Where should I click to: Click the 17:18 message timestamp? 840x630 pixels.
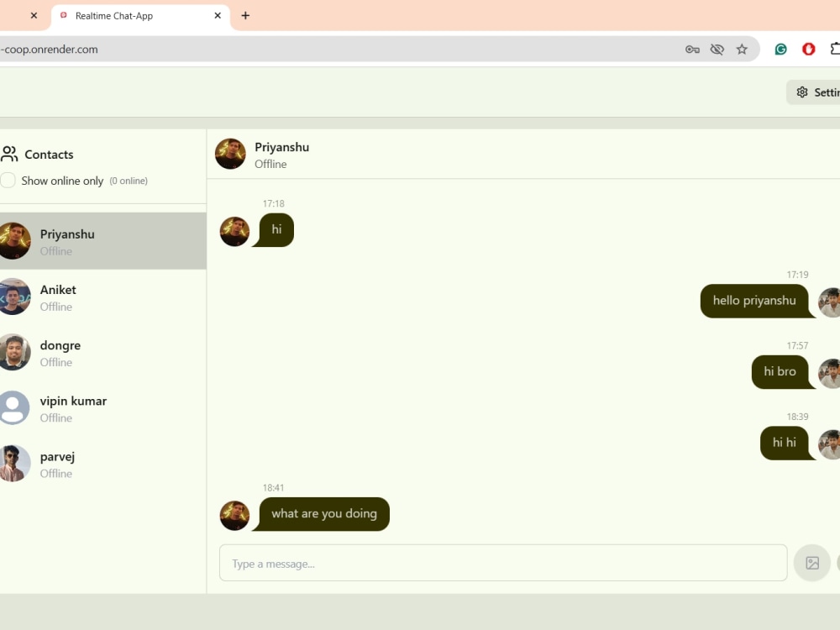(273, 203)
